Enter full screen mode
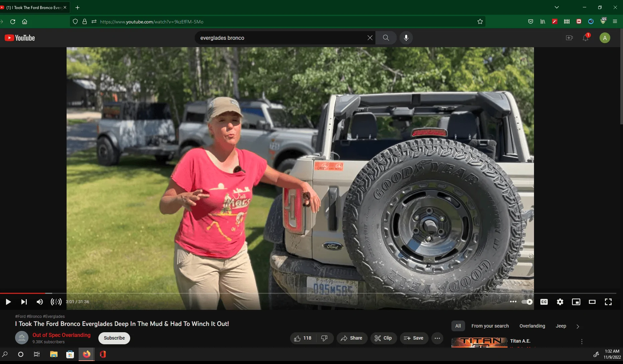Viewport: 623px width, 364px height. point(608,302)
